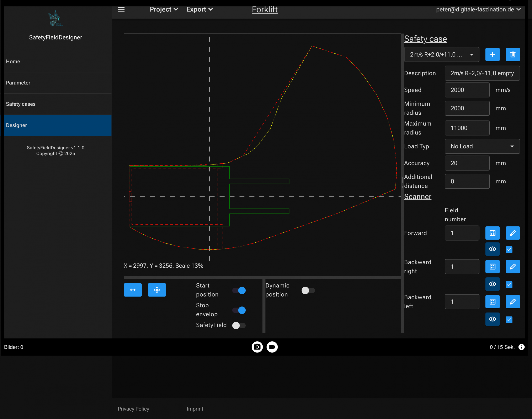Toggle the SafetyField switch on

[239, 325]
